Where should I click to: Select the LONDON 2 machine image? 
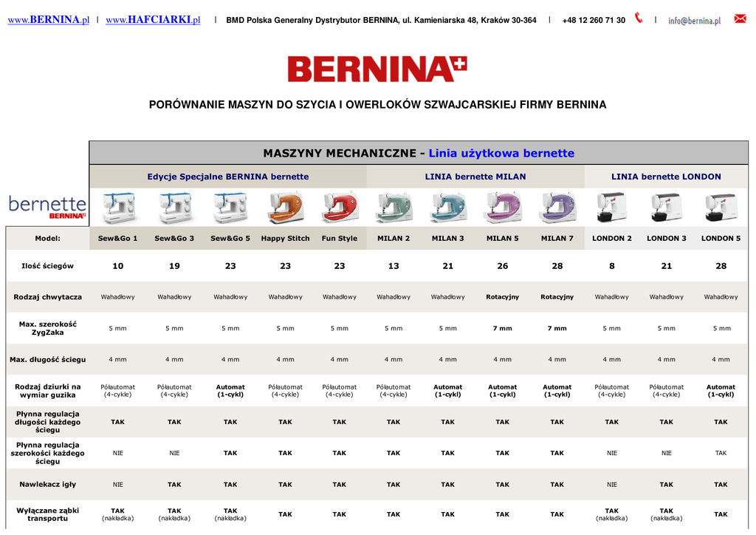click(612, 208)
